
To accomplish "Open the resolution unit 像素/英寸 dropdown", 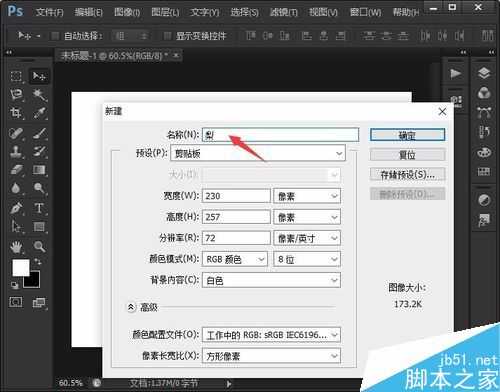I will [307, 238].
